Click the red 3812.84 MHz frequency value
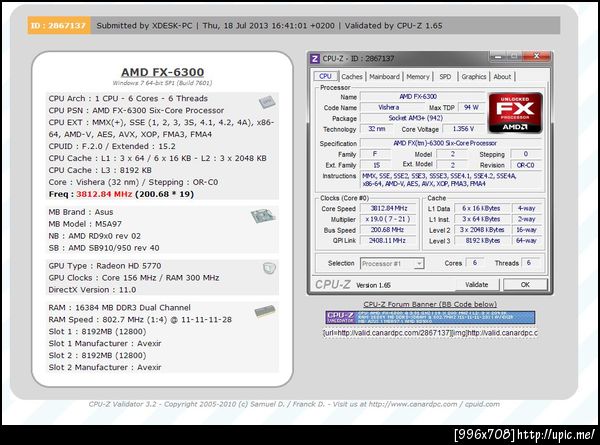The width and height of the screenshot is (600, 445). [104, 194]
